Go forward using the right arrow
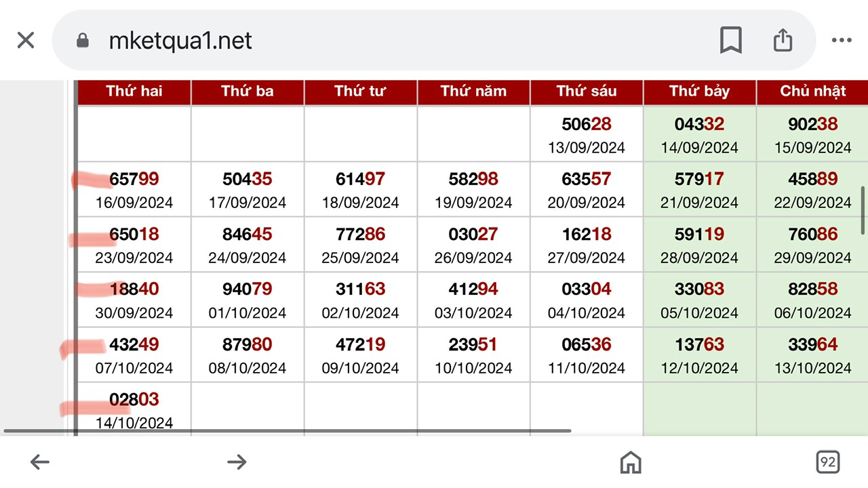Image resolution: width=868 pixels, height=488 pixels. (237, 462)
